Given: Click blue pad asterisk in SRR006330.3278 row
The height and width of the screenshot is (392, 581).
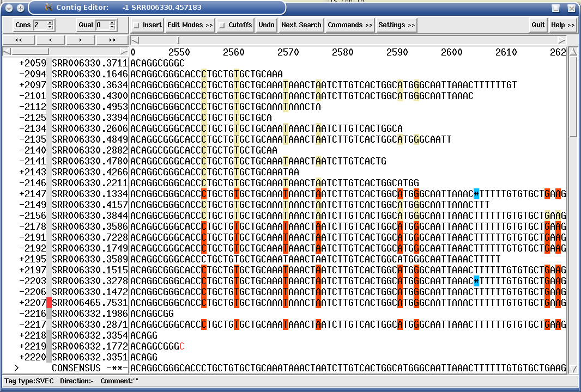Looking at the screenshot, I should [x=476, y=281].
